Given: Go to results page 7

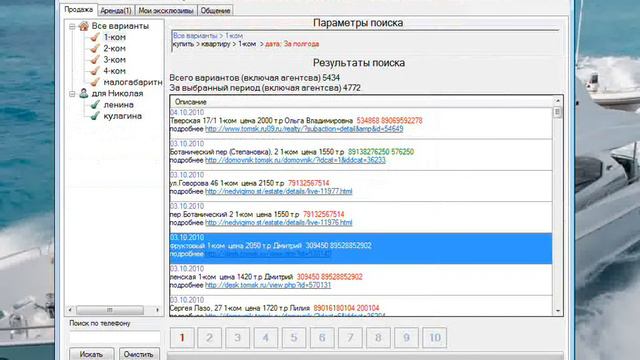Looking at the screenshot, I should pos(350,338).
